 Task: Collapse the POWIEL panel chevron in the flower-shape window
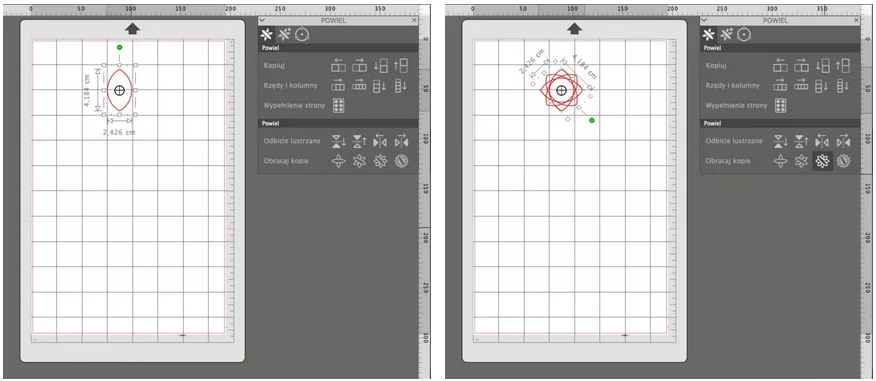pyautogui.click(x=705, y=20)
